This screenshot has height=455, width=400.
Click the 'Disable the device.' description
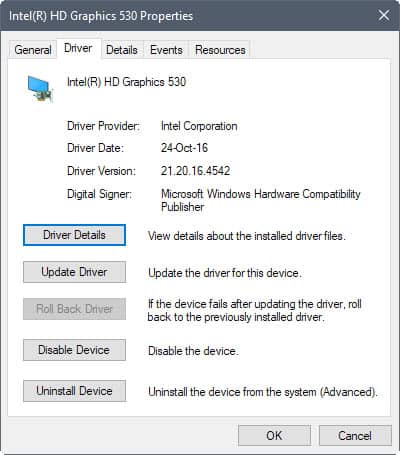193,351
